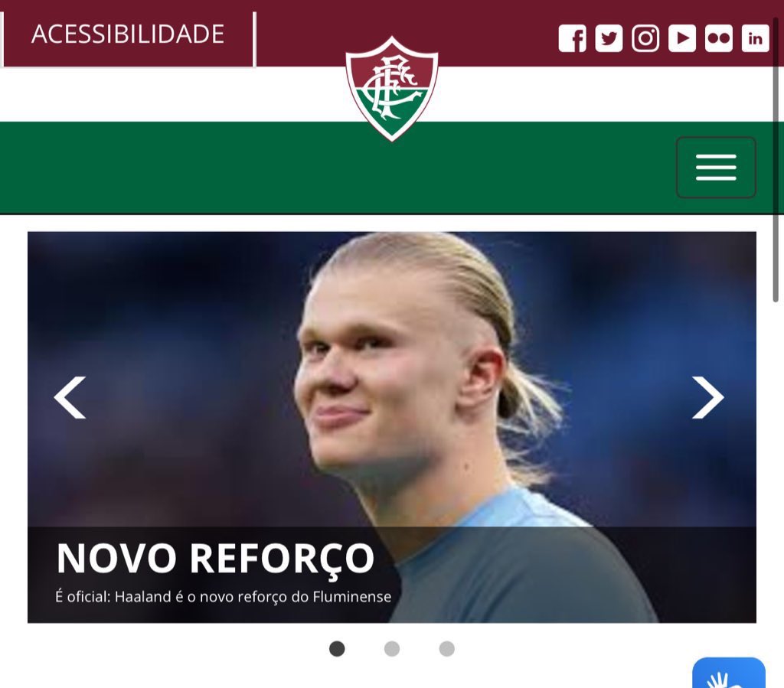Screen dimensions: 784x688
Task: Select the second carousel indicator dot
Action: (392, 648)
